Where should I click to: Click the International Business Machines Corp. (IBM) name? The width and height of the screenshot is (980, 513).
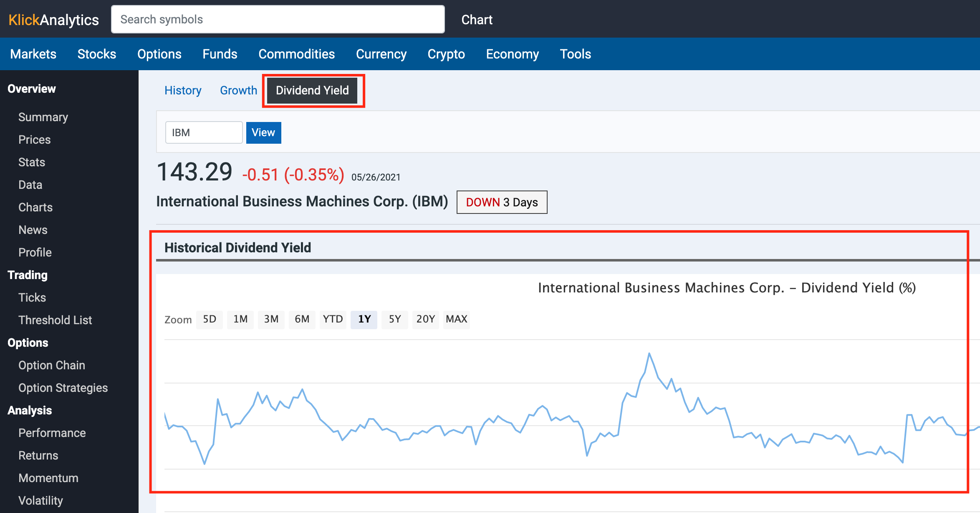(x=302, y=202)
